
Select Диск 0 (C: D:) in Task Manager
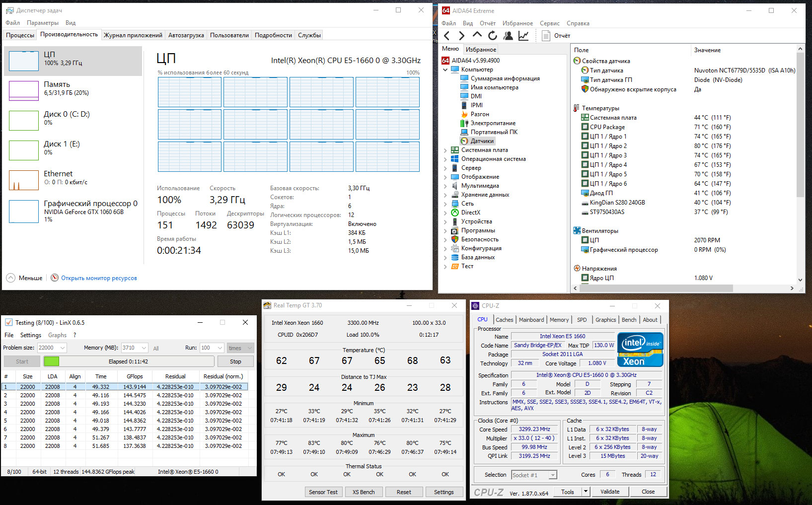tap(73, 120)
